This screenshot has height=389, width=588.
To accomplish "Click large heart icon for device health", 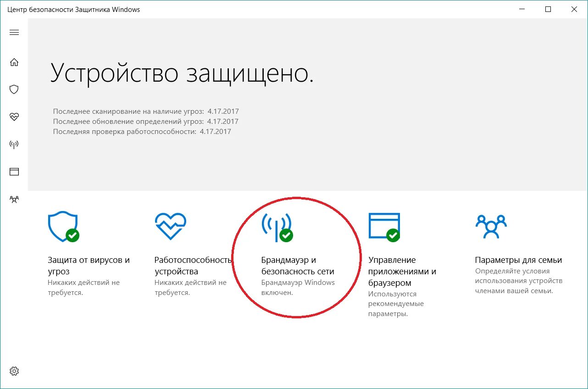I will [171, 226].
